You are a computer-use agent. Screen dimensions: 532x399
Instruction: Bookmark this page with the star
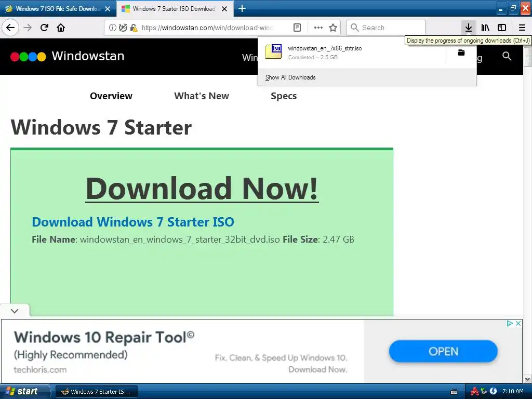333,28
